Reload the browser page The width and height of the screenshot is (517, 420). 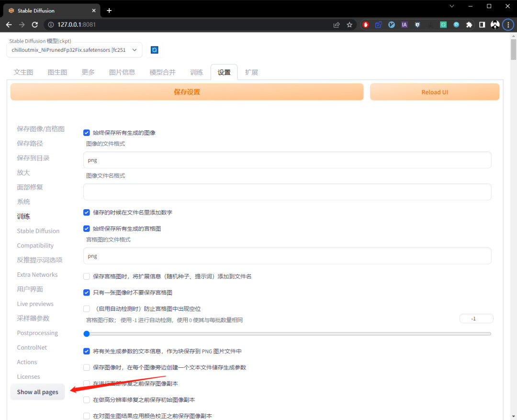34,25
